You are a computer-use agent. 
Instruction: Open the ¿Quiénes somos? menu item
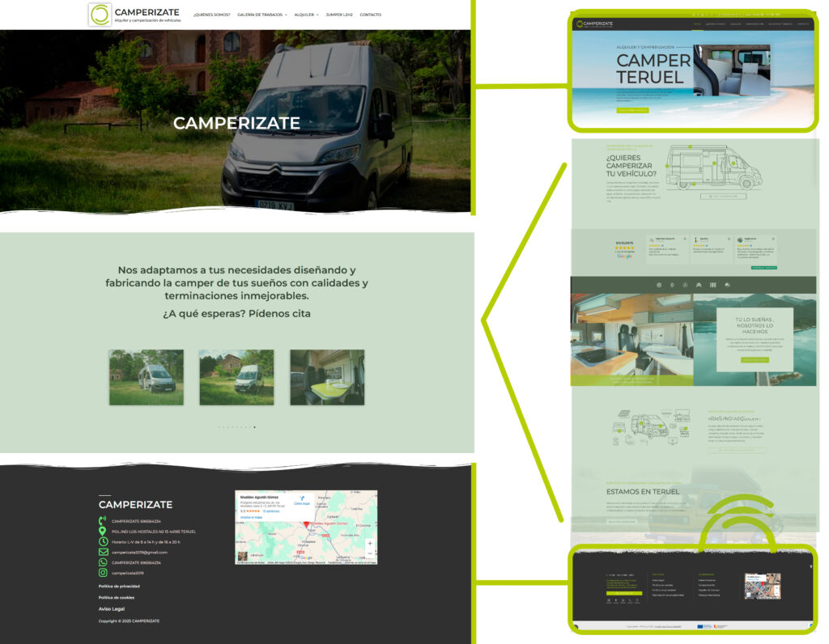(211, 15)
